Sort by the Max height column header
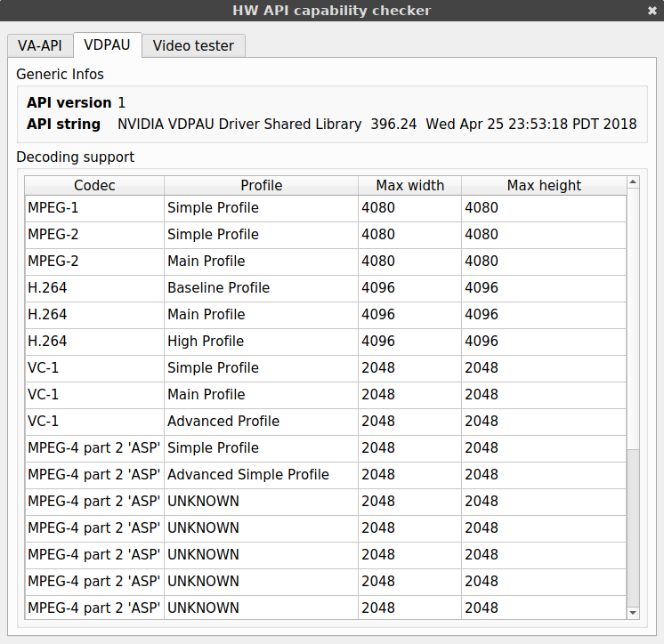 544,185
